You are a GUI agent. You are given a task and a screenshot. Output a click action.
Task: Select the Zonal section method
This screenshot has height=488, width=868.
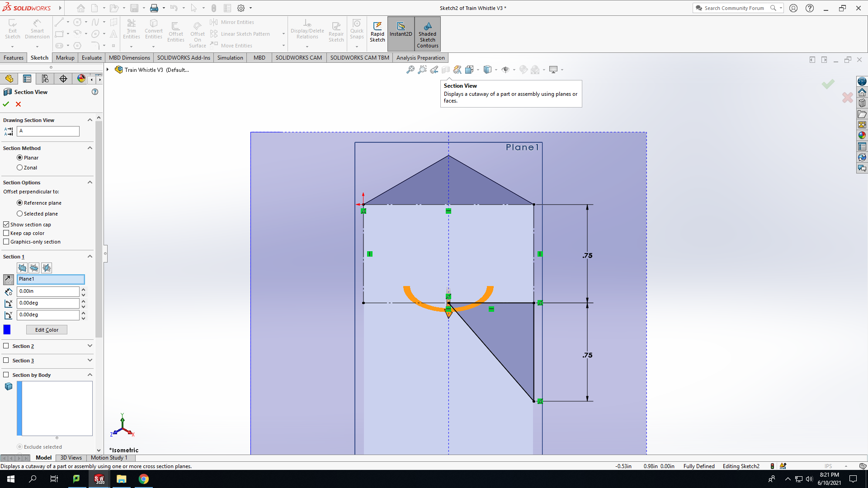coord(19,168)
